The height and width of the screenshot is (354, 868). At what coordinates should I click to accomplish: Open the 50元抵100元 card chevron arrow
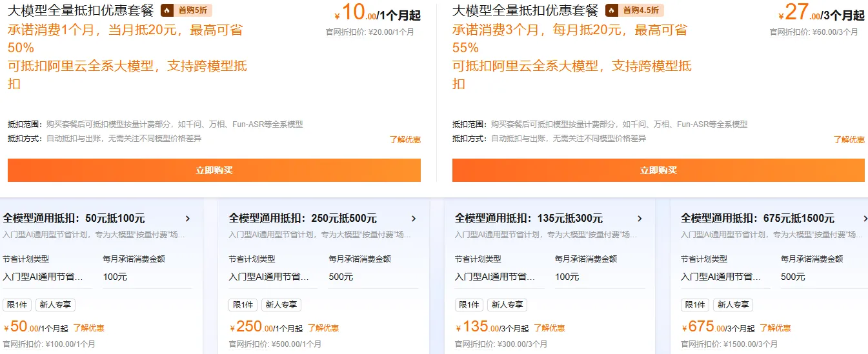[x=188, y=219]
